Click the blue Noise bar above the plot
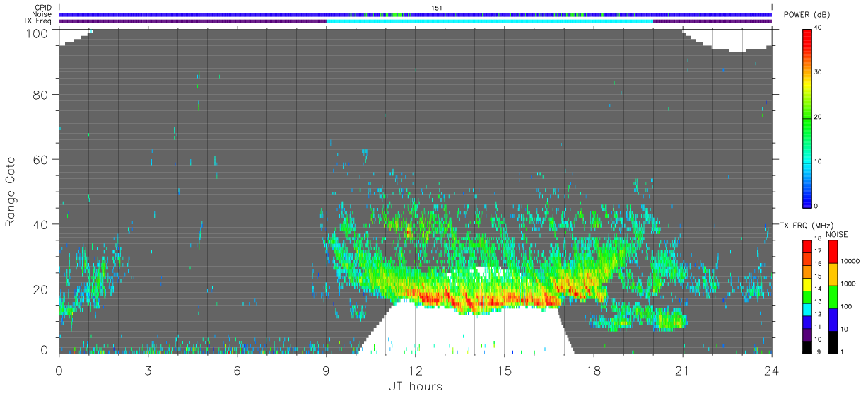868x401 pixels. (416, 14)
